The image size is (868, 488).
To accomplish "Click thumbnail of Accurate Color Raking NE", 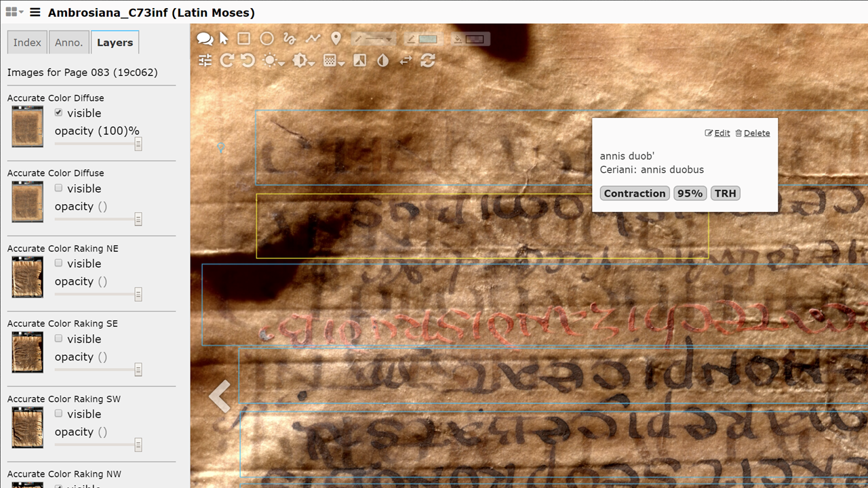I will pyautogui.click(x=27, y=277).
